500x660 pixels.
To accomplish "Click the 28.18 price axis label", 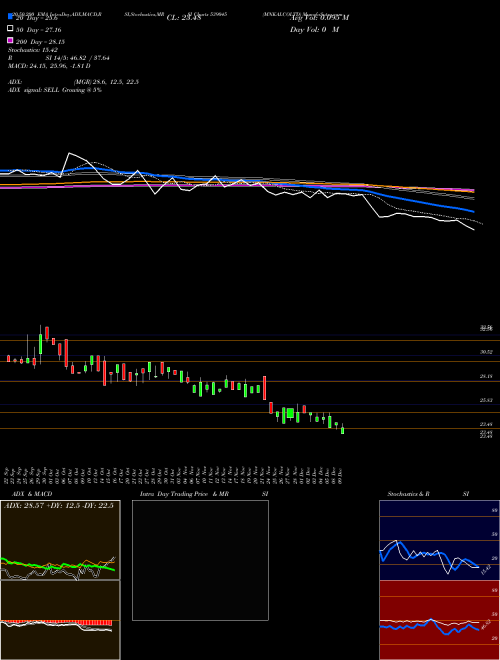I will (486, 376).
